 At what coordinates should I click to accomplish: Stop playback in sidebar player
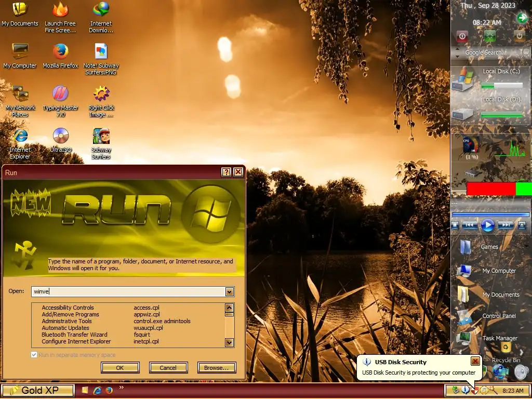[455, 225]
